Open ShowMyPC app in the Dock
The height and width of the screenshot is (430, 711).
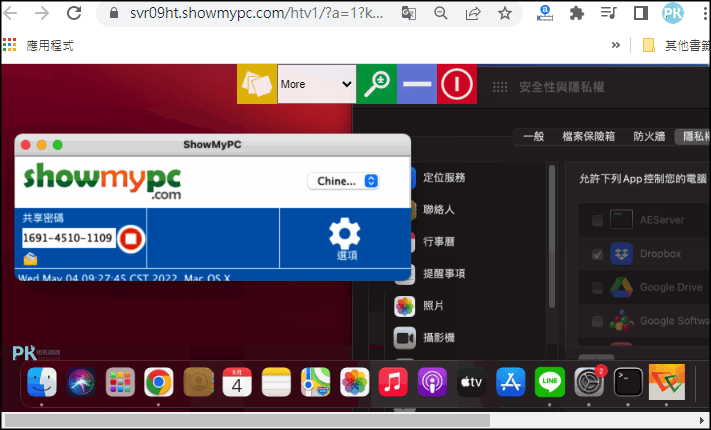click(x=667, y=382)
